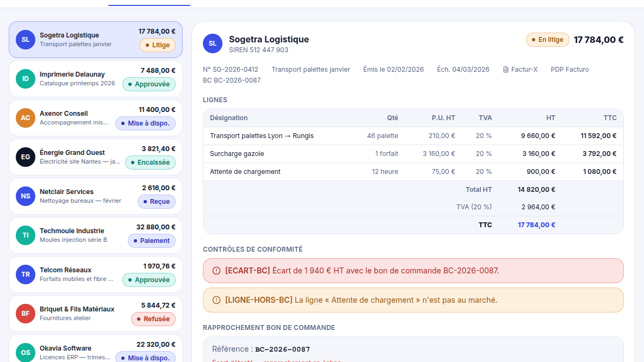Click the Litige status badge
The width and height of the screenshot is (644, 362).
158,45
